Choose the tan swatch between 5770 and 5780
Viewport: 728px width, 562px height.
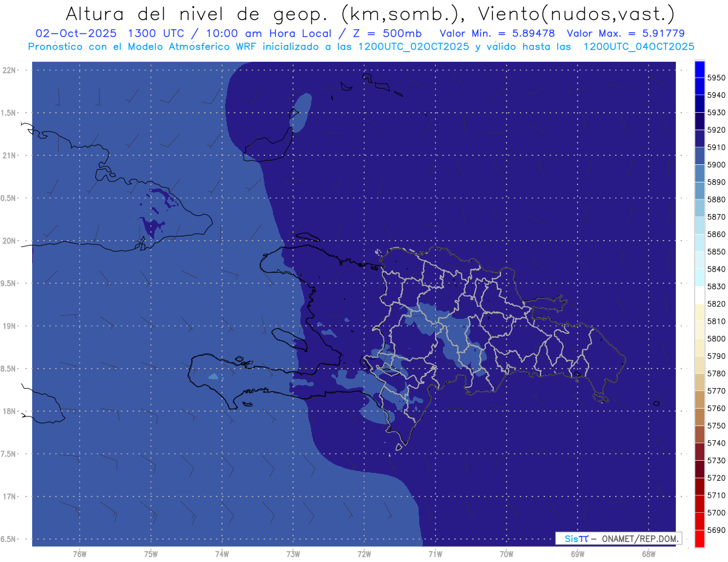click(x=699, y=382)
